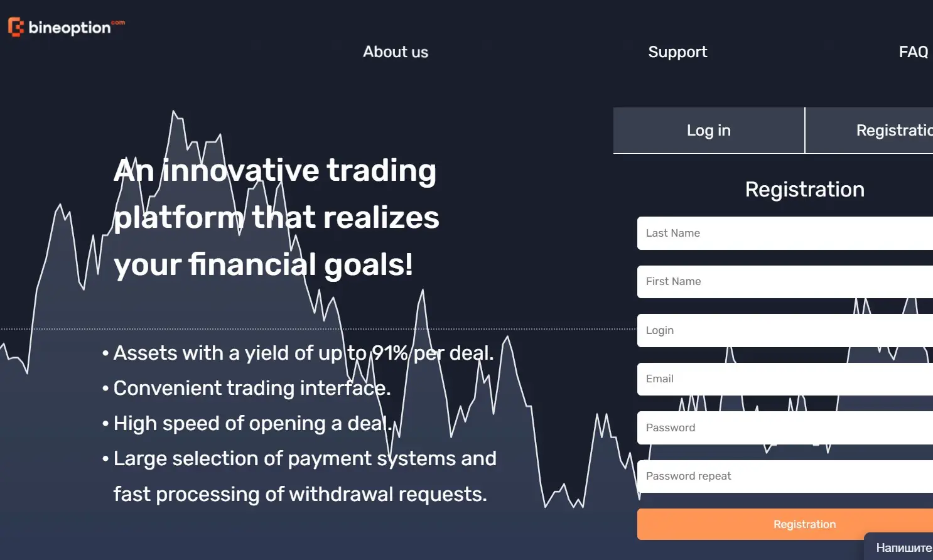Switch to the Log in tab
The image size is (933, 560).
pos(709,131)
